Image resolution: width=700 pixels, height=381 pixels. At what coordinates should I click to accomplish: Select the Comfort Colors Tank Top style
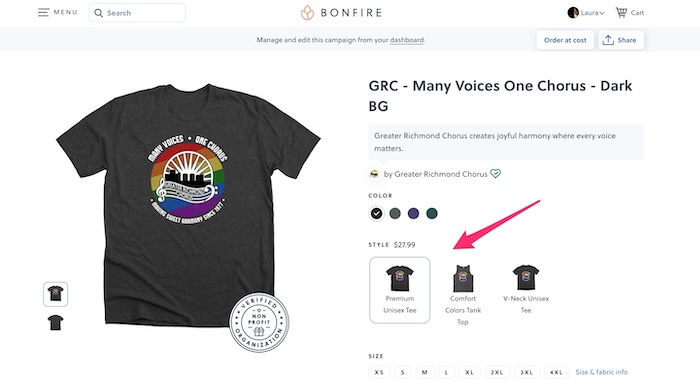pos(463,291)
